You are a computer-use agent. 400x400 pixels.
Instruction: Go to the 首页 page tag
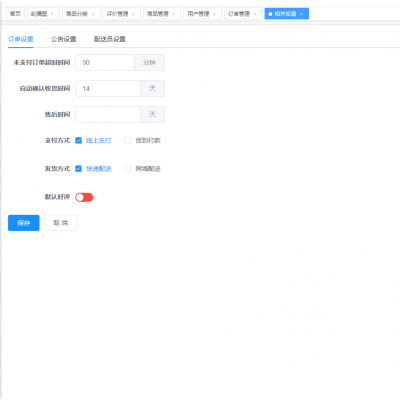pyautogui.click(x=15, y=14)
